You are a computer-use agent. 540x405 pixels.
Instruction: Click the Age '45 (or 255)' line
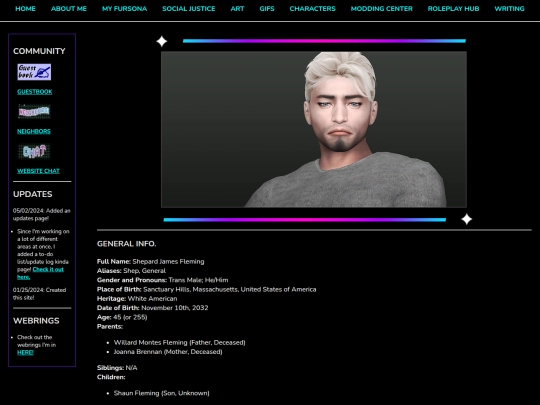point(122,317)
